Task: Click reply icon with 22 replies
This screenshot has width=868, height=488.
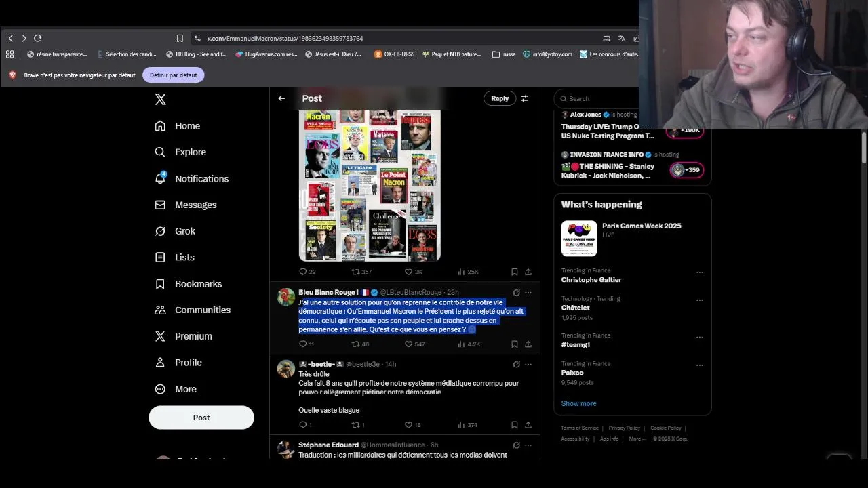Action: (x=303, y=272)
